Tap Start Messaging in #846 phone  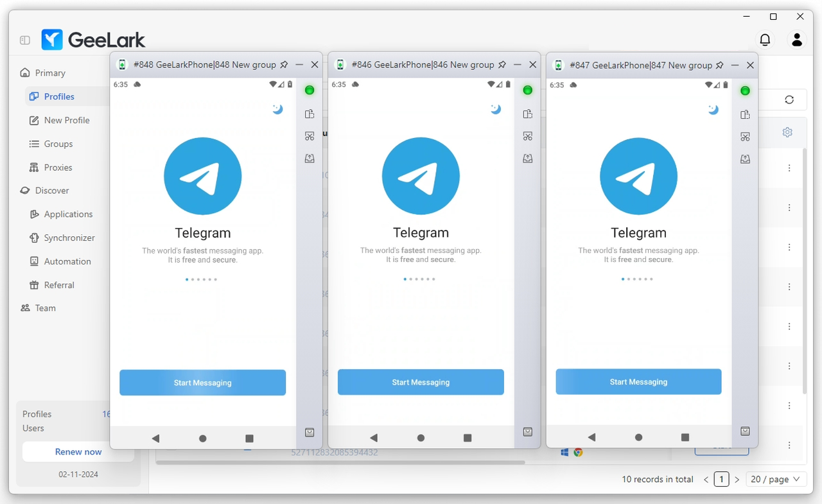pyautogui.click(x=421, y=382)
